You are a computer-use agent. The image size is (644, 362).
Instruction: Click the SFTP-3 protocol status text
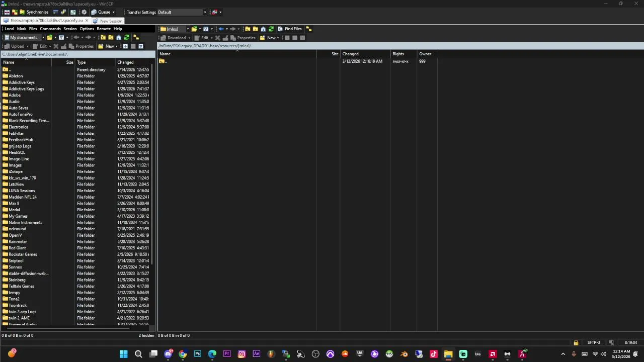click(x=594, y=342)
